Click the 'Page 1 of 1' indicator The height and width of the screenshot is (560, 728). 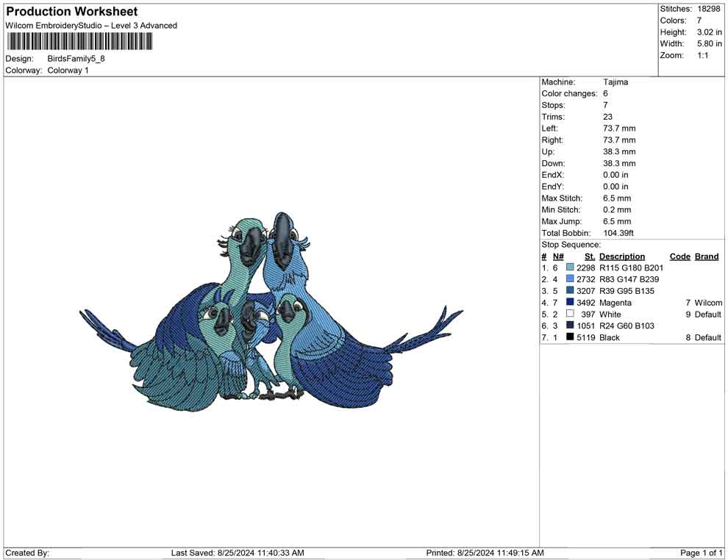pyautogui.click(x=701, y=553)
